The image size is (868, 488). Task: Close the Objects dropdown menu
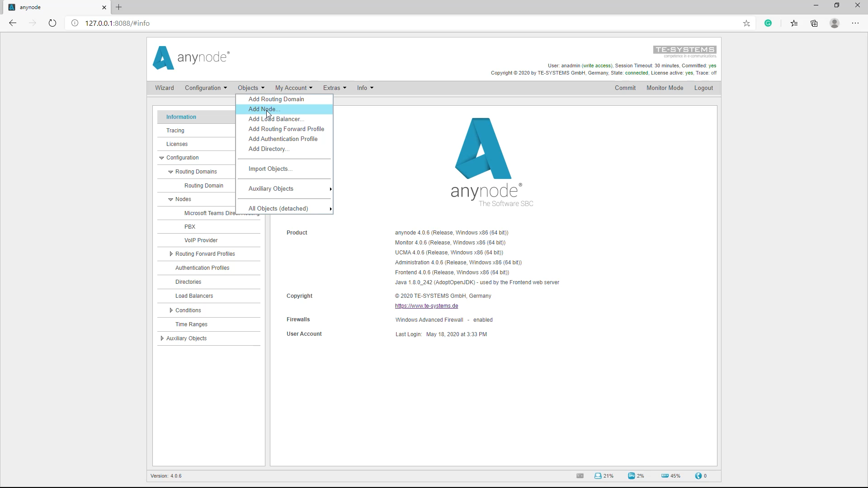coord(251,88)
